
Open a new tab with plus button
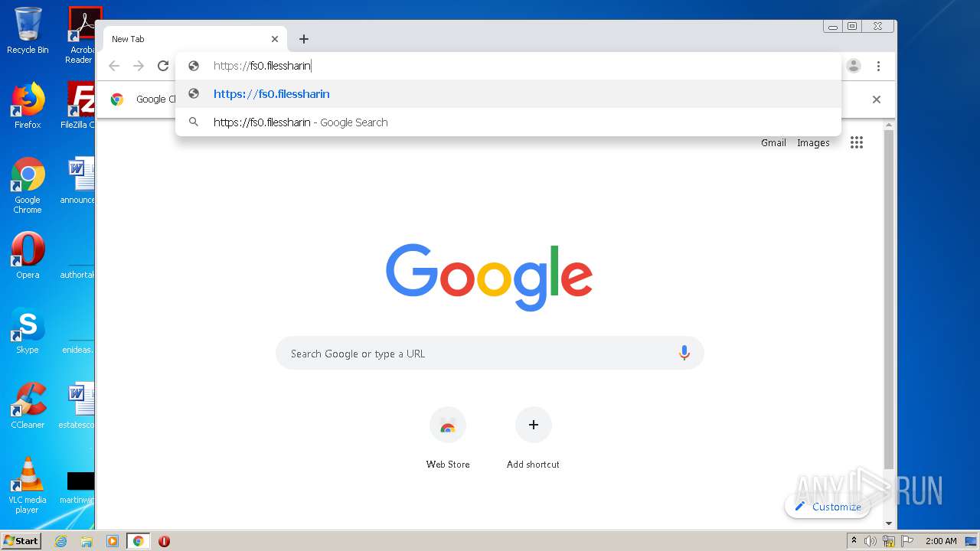(304, 39)
